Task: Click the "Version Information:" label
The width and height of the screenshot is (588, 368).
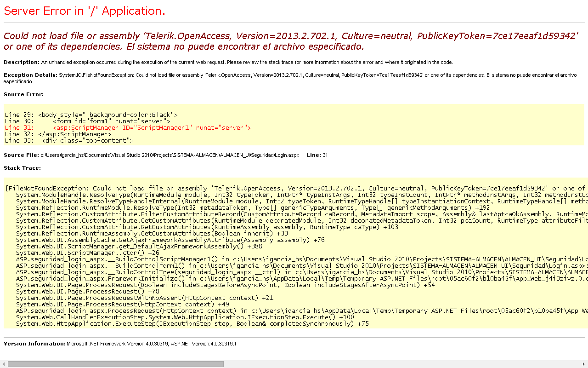Action: (34, 344)
